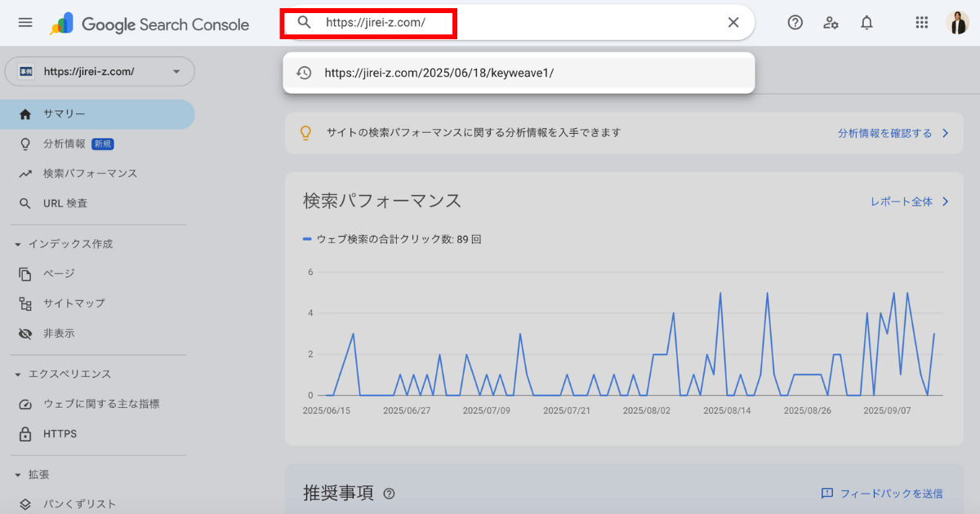This screenshot has height=514, width=980.
Task: Open URL 検査 in the sidebar
Action: pyautogui.click(x=97, y=203)
